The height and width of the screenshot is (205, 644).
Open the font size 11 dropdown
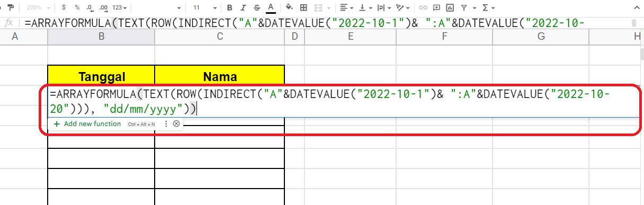click(204, 8)
